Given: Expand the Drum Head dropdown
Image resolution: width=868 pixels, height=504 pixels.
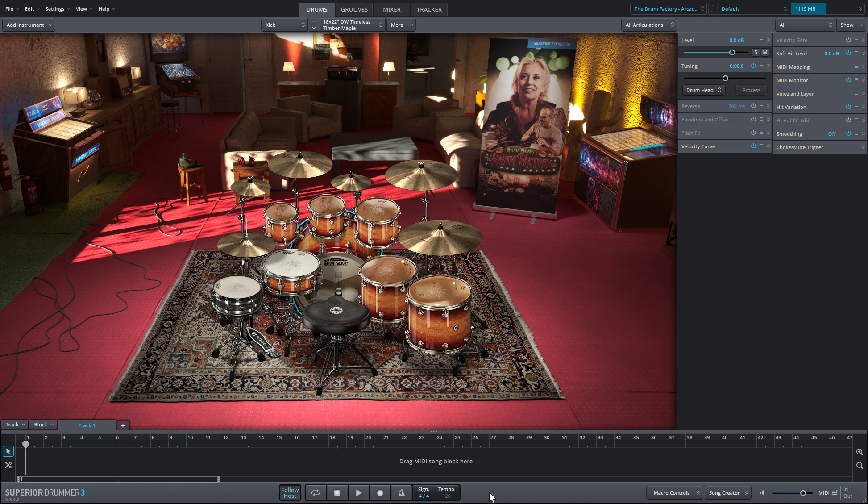Looking at the screenshot, I should (x=703, y=90).
